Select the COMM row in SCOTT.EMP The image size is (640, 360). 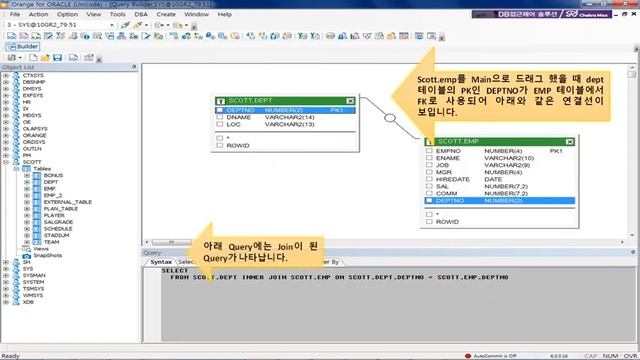pos(500,193)
